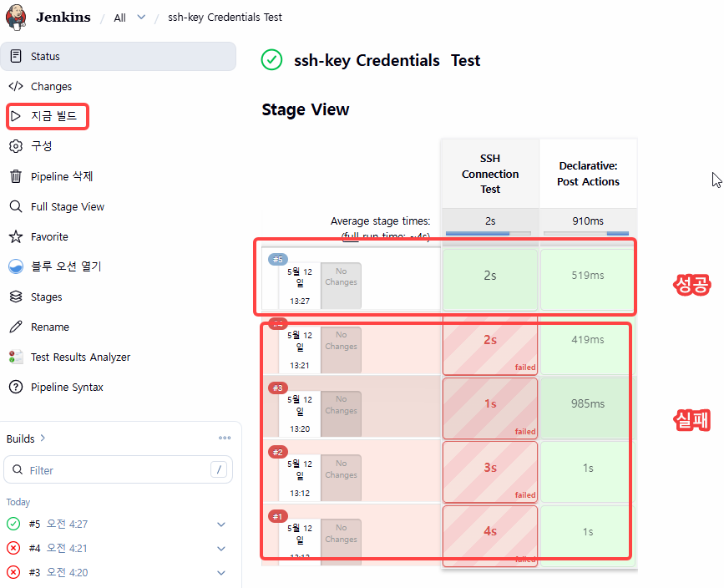Click the 519ms Post Actions cell
The width and height of the screenshot is (724, 588).
tap(588, 280)
